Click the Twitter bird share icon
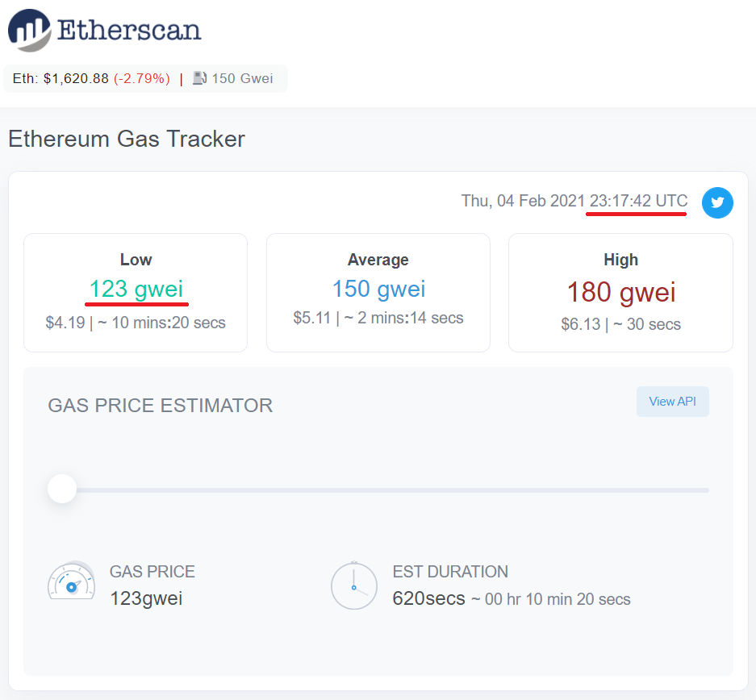The height and width of the screenshot is (700, 756). click(x=717, y=202)
